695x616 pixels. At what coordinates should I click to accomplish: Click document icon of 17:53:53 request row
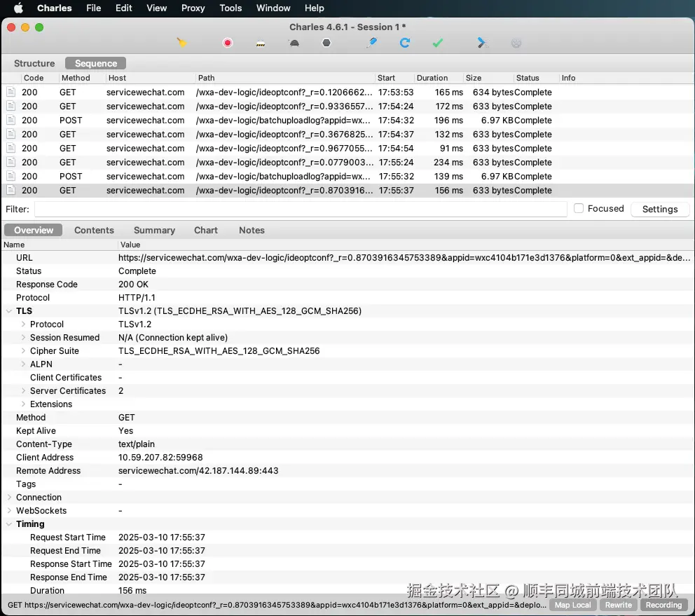[11, 93]
